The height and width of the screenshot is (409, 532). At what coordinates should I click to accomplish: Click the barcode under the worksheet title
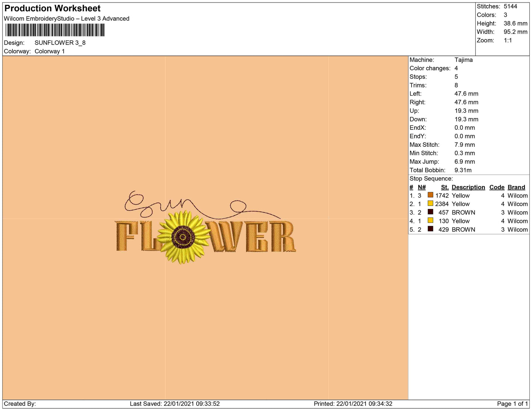(x=55, y=30)
